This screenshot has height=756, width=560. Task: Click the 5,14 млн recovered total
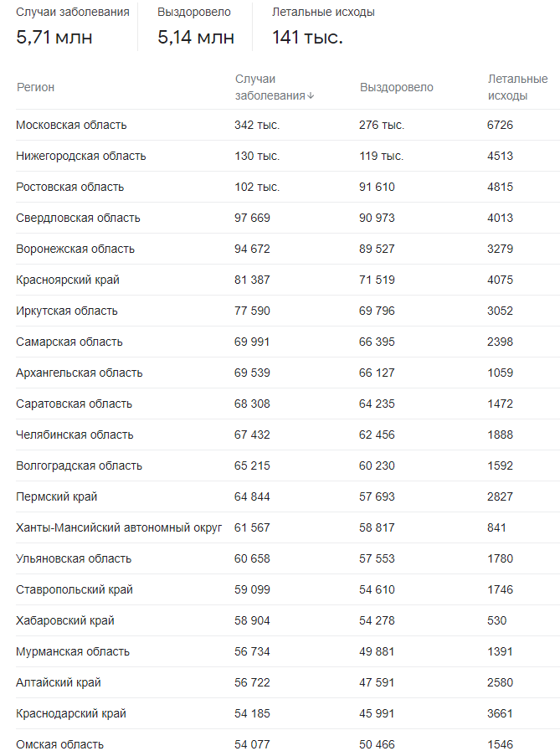(x=196, y=37)
